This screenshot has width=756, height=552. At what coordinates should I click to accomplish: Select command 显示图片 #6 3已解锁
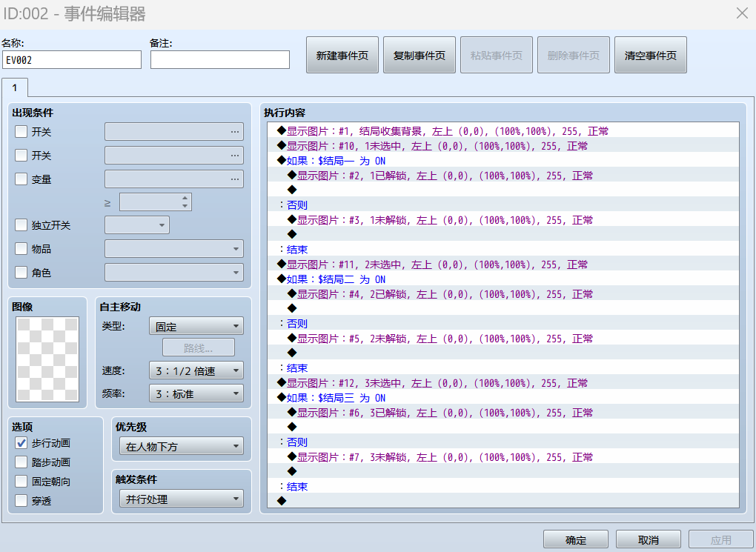click(503, 413)
